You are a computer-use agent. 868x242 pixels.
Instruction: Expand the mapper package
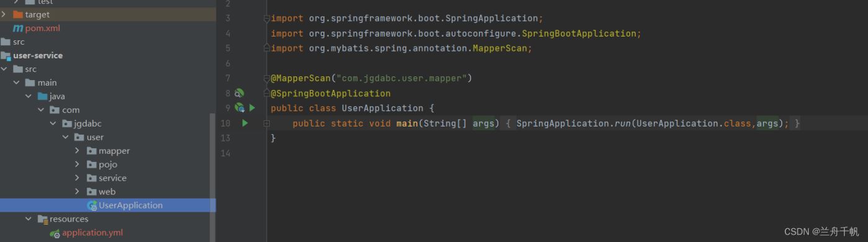coord(77,151)
